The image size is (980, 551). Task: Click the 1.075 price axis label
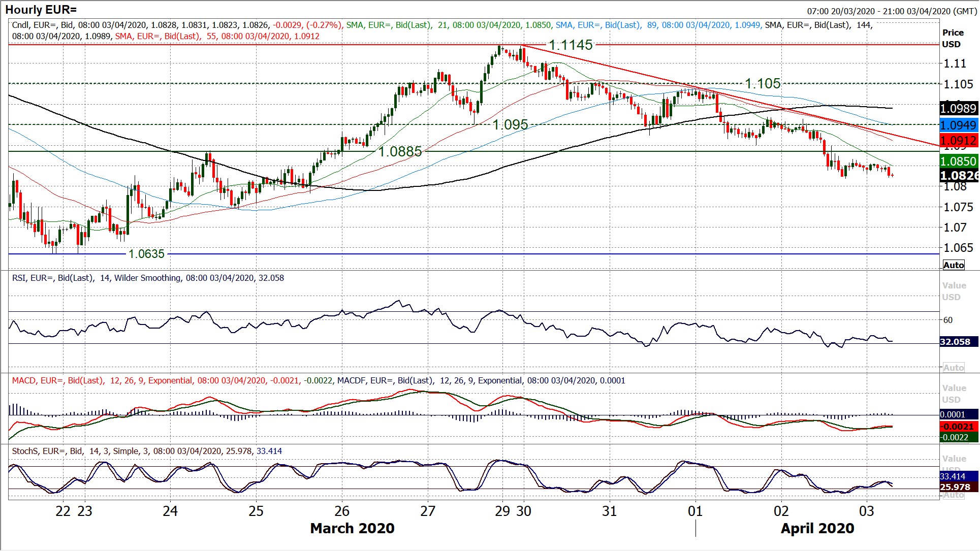(x=959, y=207)
